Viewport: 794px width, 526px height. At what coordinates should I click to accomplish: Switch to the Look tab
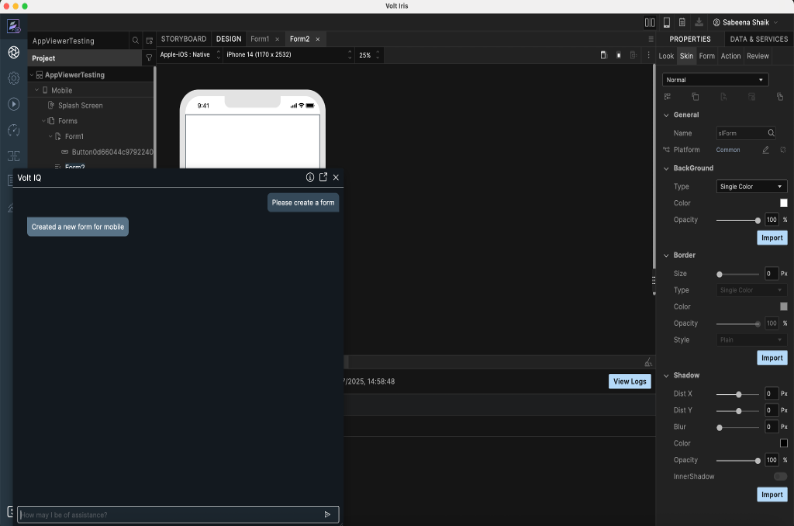(x=666, y=56)
